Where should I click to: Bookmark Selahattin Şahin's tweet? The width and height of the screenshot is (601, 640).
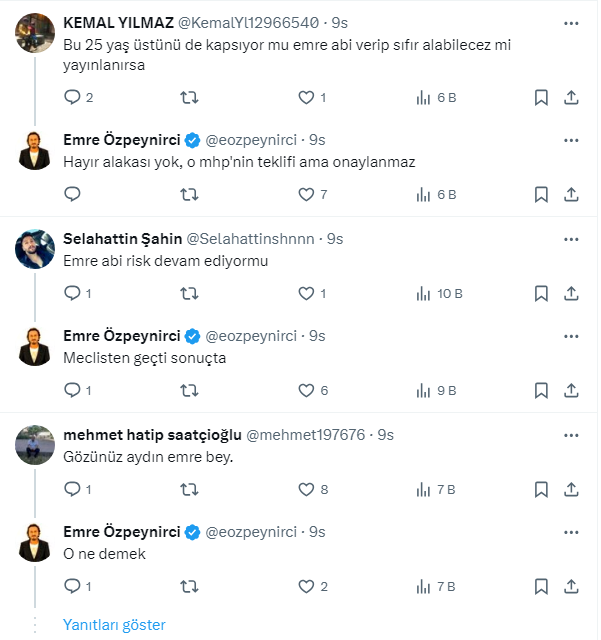coord(541,294)
